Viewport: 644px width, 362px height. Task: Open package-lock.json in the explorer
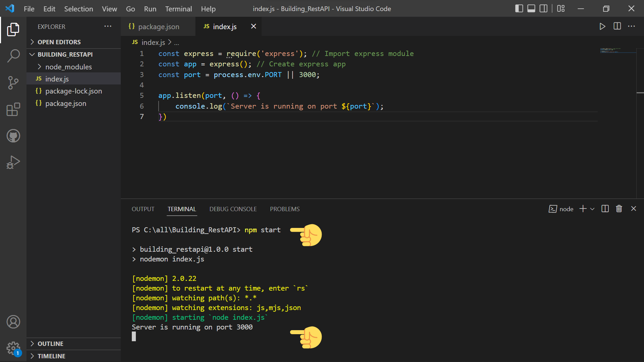tap(73, 91)
